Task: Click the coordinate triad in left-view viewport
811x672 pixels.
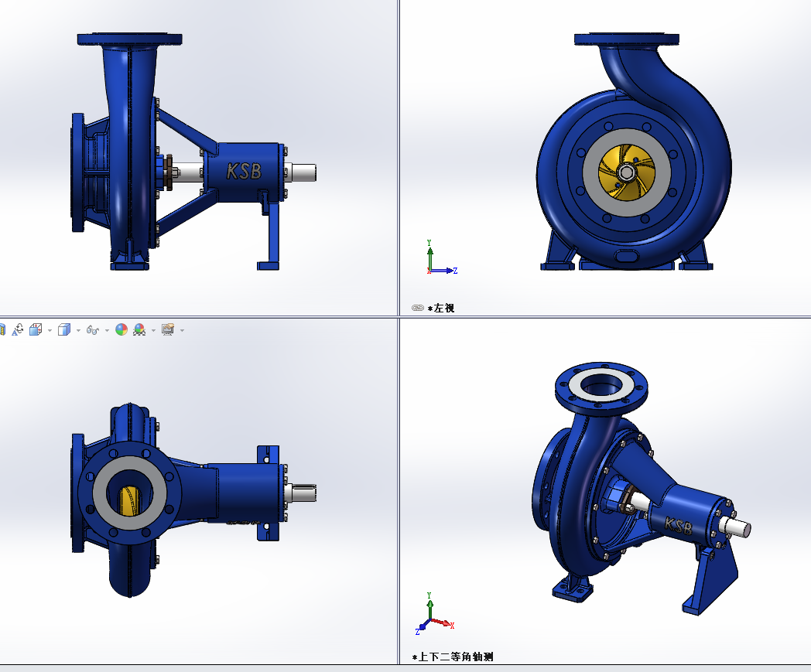Action: pos(440,258)
